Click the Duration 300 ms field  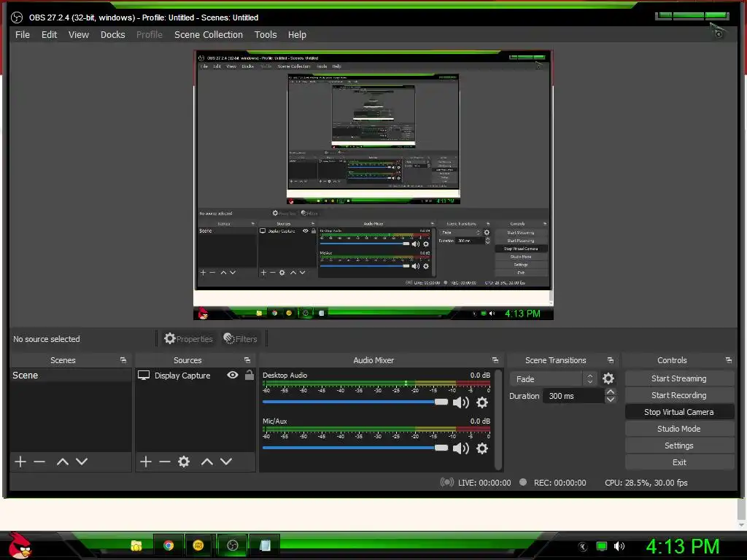[x=573, y=396]
